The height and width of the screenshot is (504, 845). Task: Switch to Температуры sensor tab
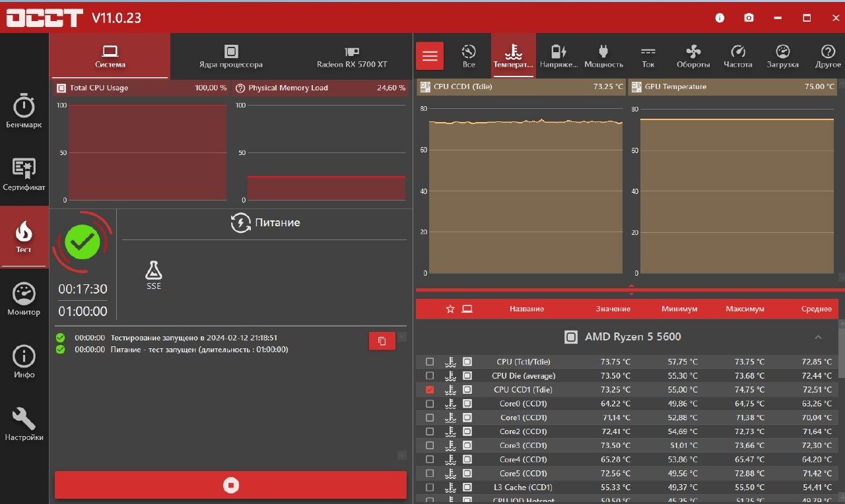[x=513, y=56]
